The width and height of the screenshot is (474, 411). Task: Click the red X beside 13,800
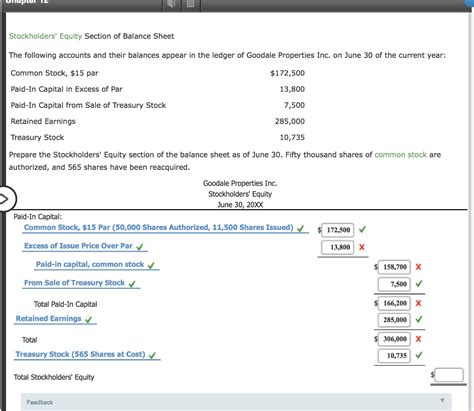[362, 247]
